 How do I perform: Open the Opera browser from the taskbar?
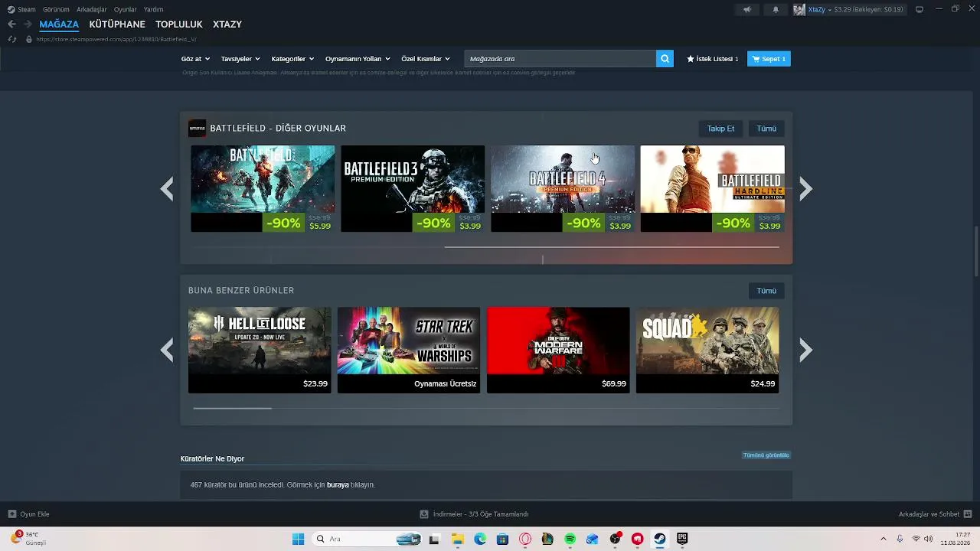pos(525,539)
